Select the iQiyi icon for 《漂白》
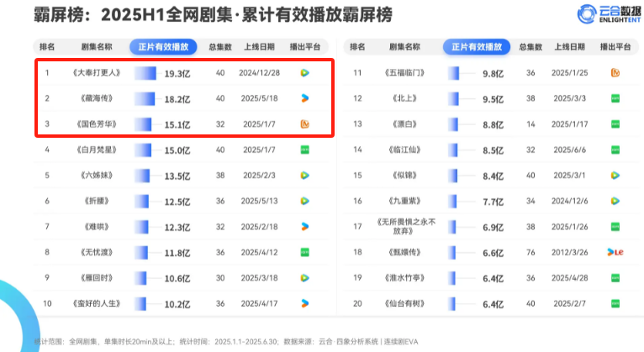The width and height of the screenshot is (644, 352). [x=615, y=123]
